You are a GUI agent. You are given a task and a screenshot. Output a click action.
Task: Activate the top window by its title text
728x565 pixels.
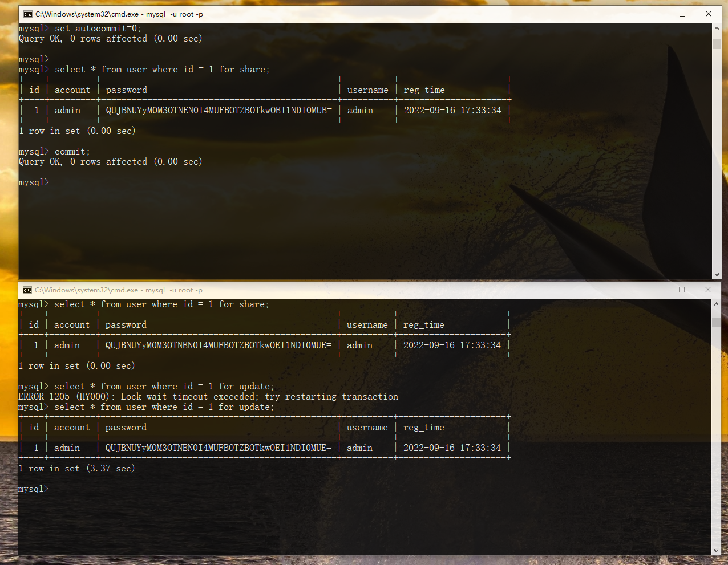pos(119,14)
